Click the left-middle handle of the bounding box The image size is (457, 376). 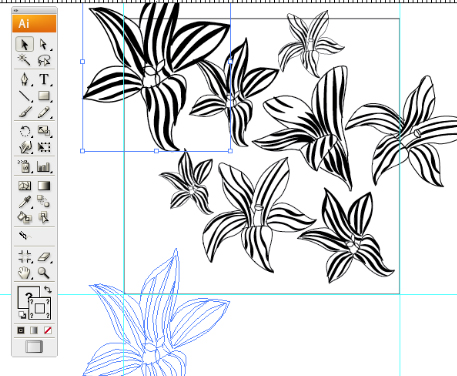83,61
